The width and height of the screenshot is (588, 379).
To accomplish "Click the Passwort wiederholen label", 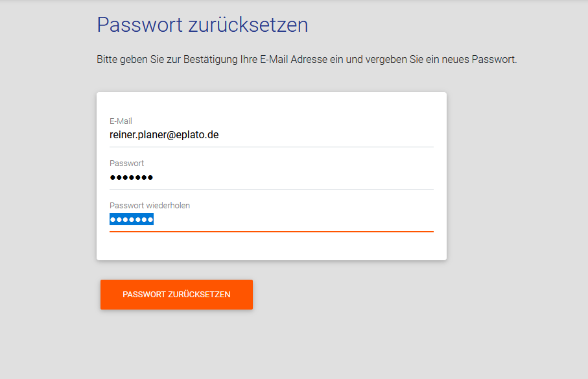I will (150, 206).
